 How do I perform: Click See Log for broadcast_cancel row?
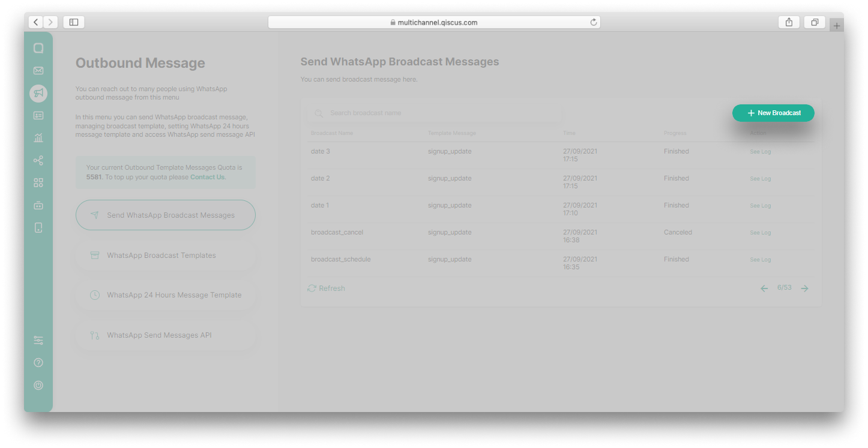(760, 232)
